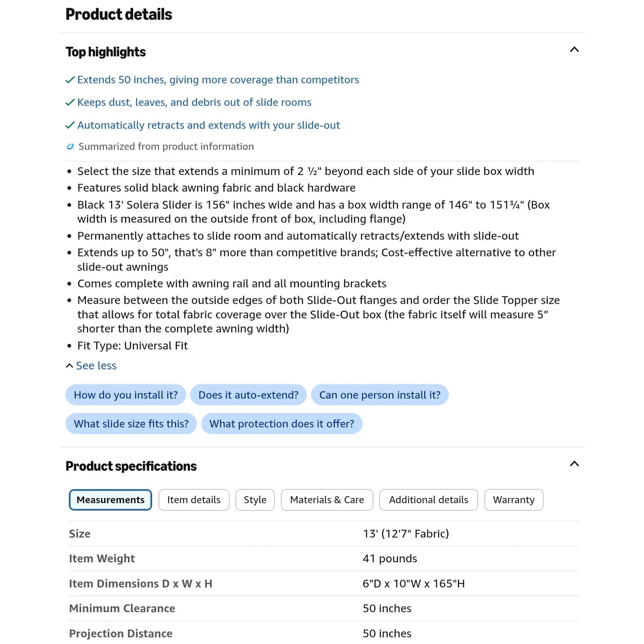Collapse the Product specifications section chevron
Viewport: 644px width, 644px height.
click(574, 464)
